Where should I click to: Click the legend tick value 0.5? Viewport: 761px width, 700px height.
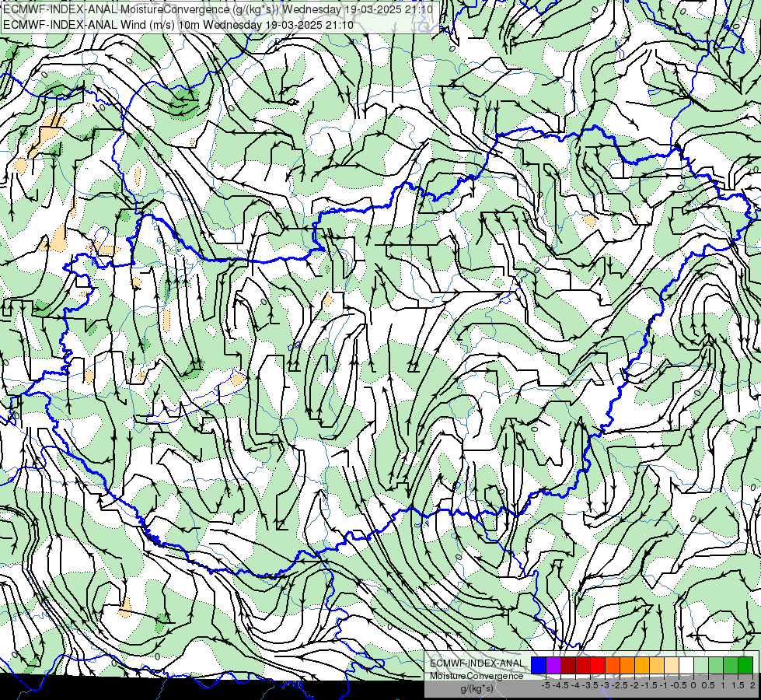click(708, 685)
